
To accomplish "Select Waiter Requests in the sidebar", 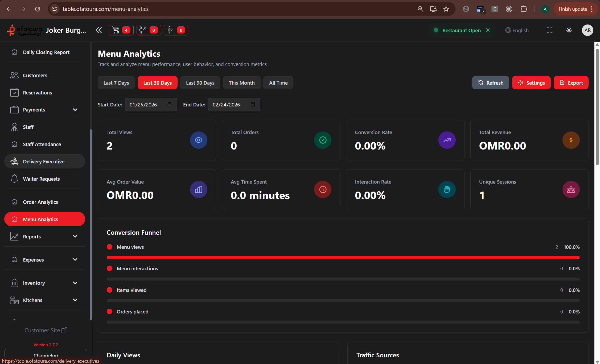I will [41, 179].
